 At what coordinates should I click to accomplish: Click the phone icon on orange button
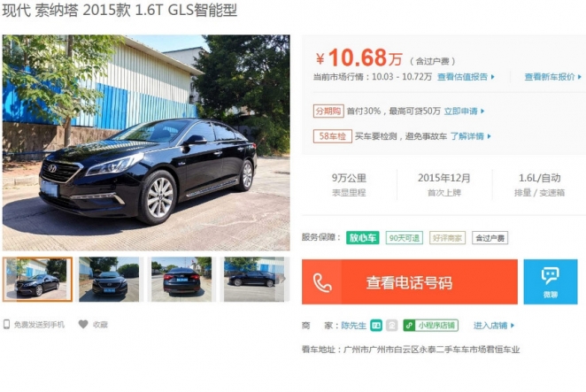(x=322, y=282)
